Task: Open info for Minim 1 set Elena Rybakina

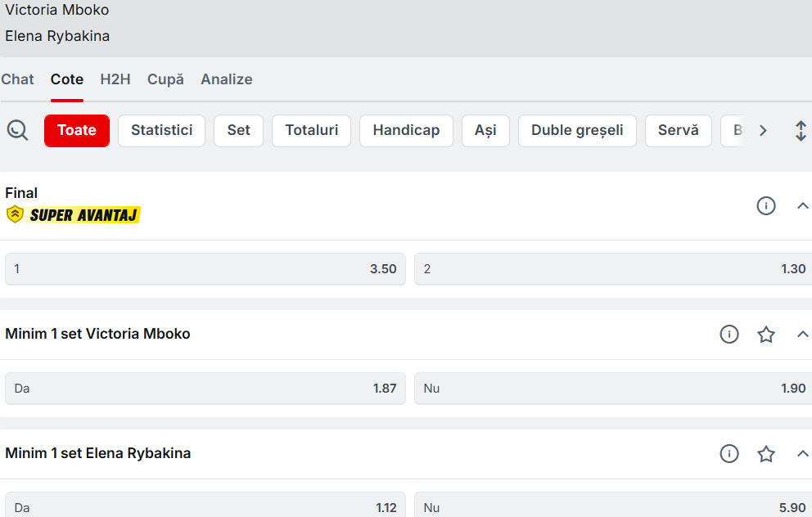Action: (x=729, y=453)
